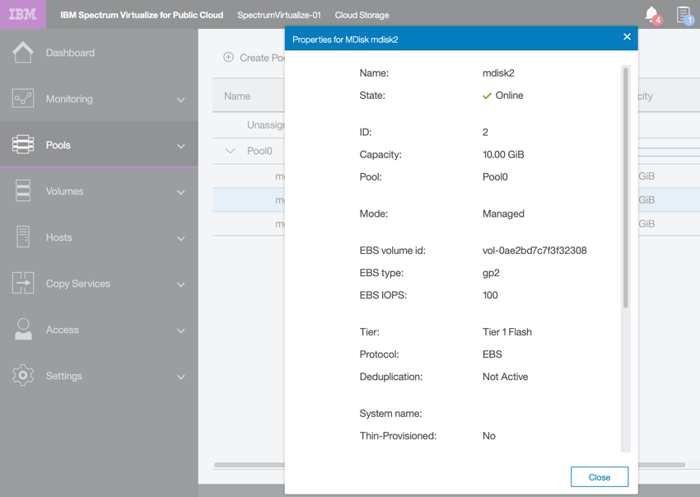
Task: Open the notifications bell icon
Action: coord(652,14)
